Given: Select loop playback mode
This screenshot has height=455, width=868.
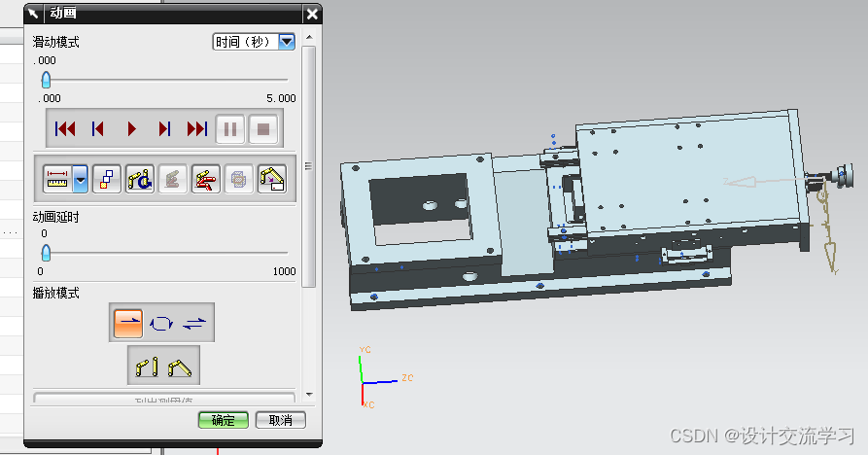Looking at the screenshot, I should coord(161,323).
